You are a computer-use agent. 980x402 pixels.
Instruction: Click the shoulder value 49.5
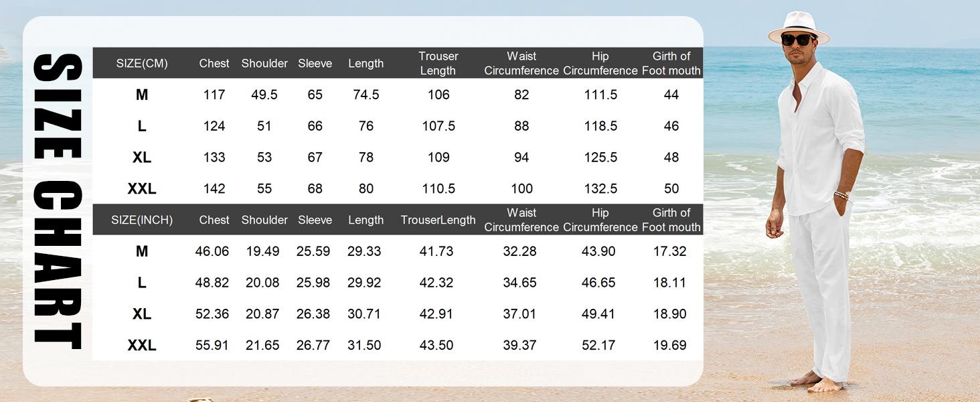pos(264,95)
